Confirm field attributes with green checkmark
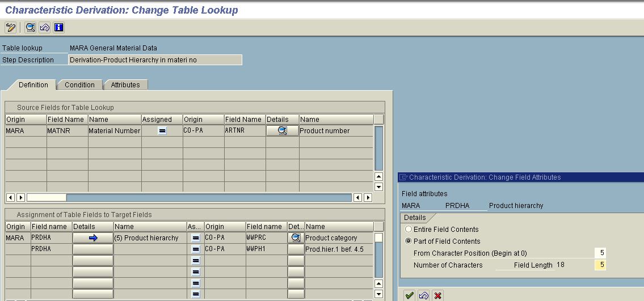644x301 pixels. point(409,295)
